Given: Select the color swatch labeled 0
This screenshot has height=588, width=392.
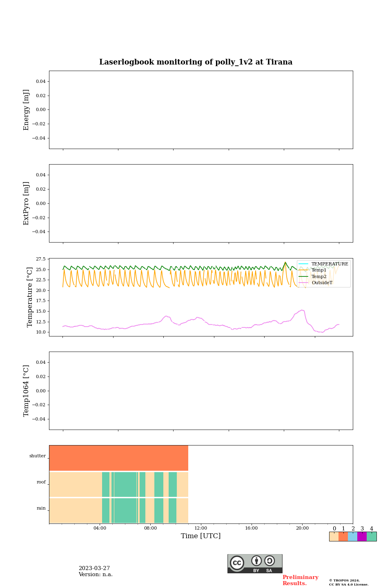Looking at the screenshot, I should click(334, 537).
